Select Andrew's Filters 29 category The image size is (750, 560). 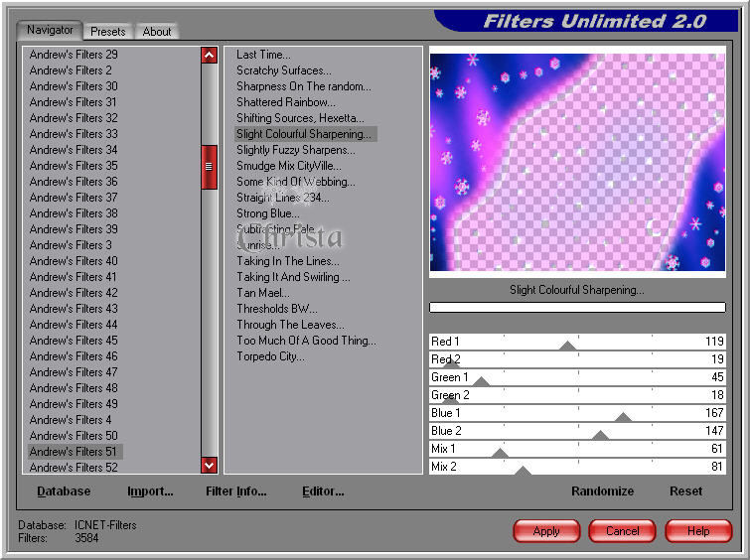(x=74, y=55)
